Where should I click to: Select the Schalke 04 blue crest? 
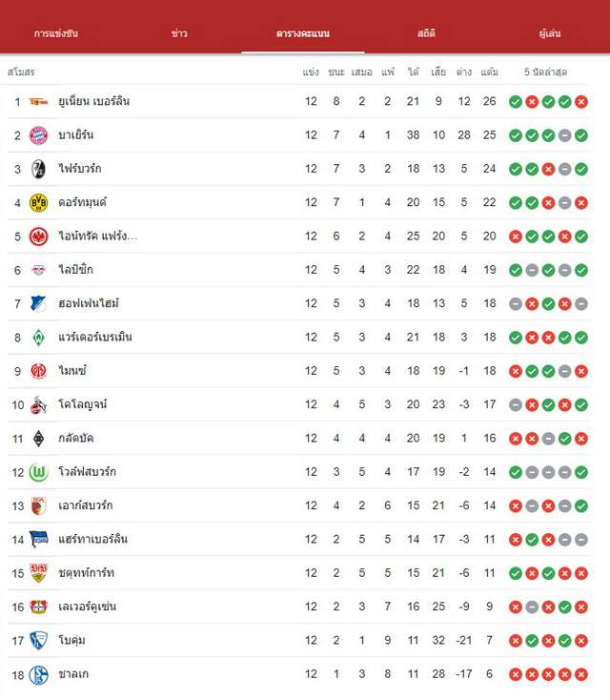[38, 674]
